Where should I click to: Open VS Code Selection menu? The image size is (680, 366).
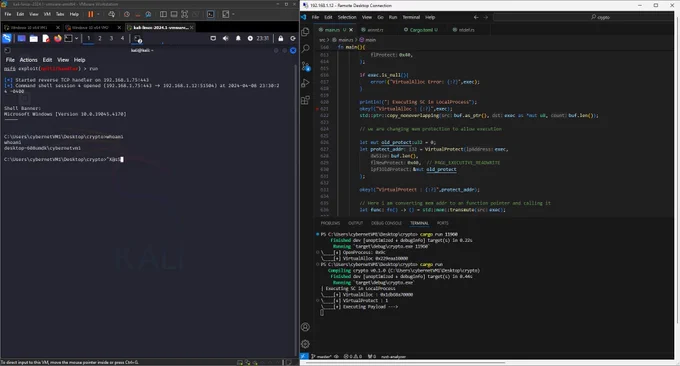coord(347,17)
